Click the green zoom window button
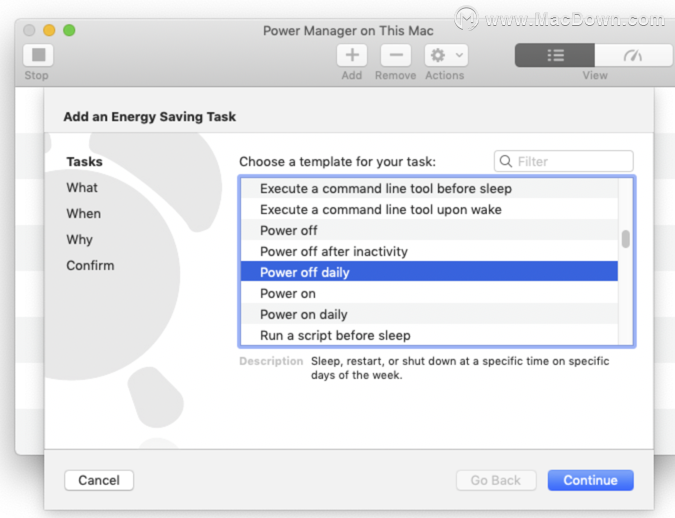The height and width of the screenshot is (518, 675). (x=69, y=30)
